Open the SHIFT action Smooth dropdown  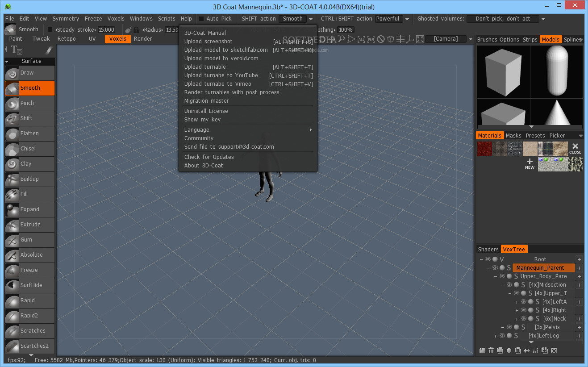(297, 19)
